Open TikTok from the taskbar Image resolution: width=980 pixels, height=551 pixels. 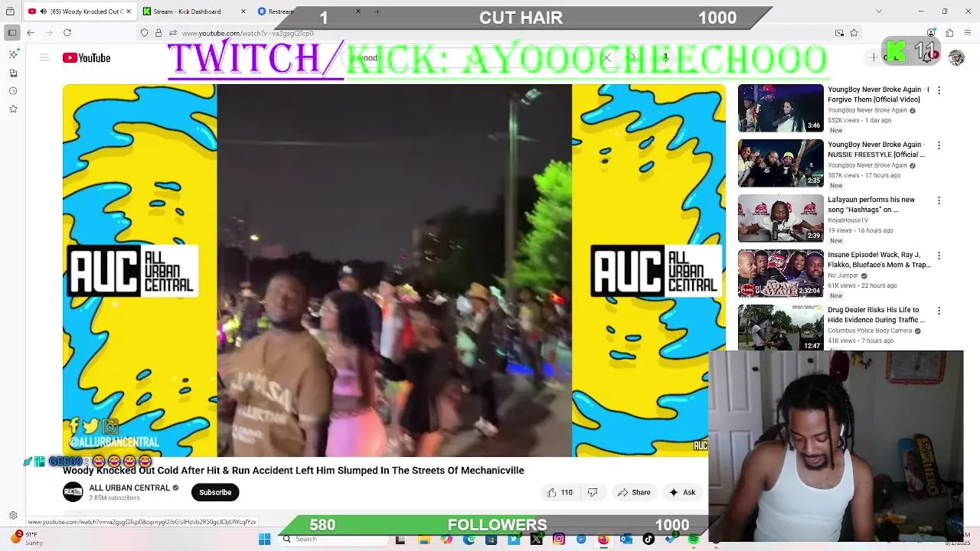[648, 539]
